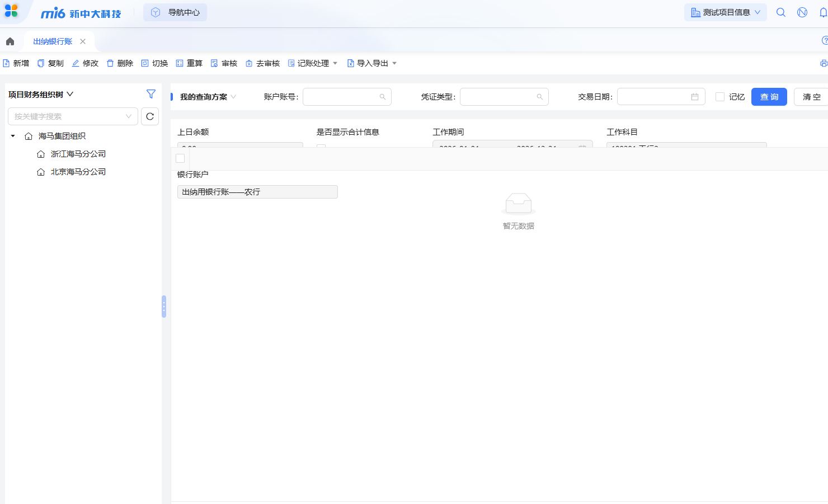828x504 pixels.
Task: Toggle the table header select-all checkbox
Action: [180, 158]
